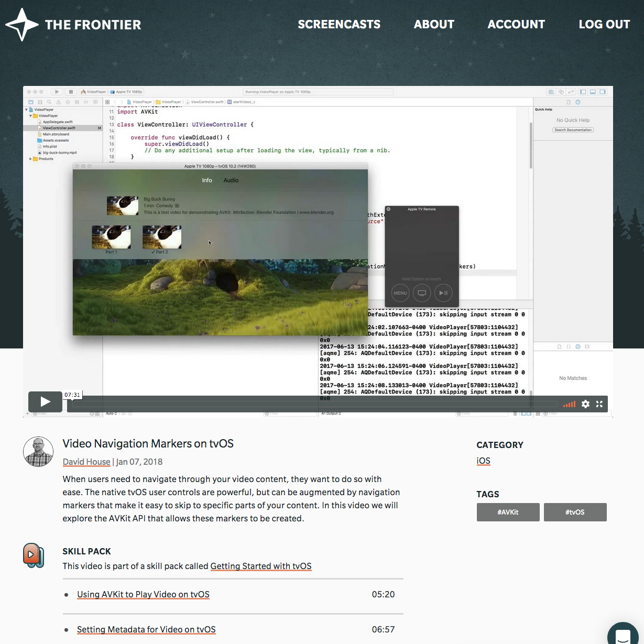Open Using AVKit to Play Video on tvOS
This screenshot has width=644, height=644.
coord(143,594)
